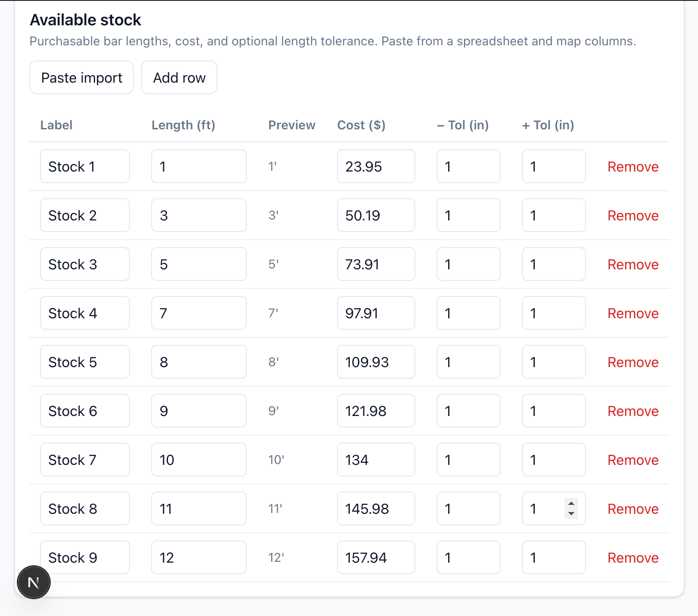
Task: Focus Stock 6 length field showing 9
Action: 199,411
